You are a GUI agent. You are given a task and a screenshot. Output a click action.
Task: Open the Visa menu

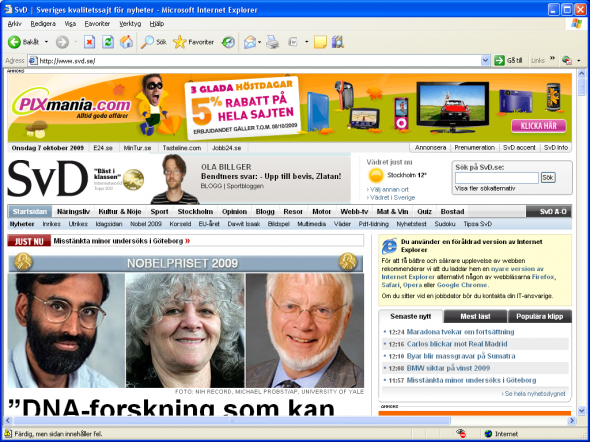[70, 24]
